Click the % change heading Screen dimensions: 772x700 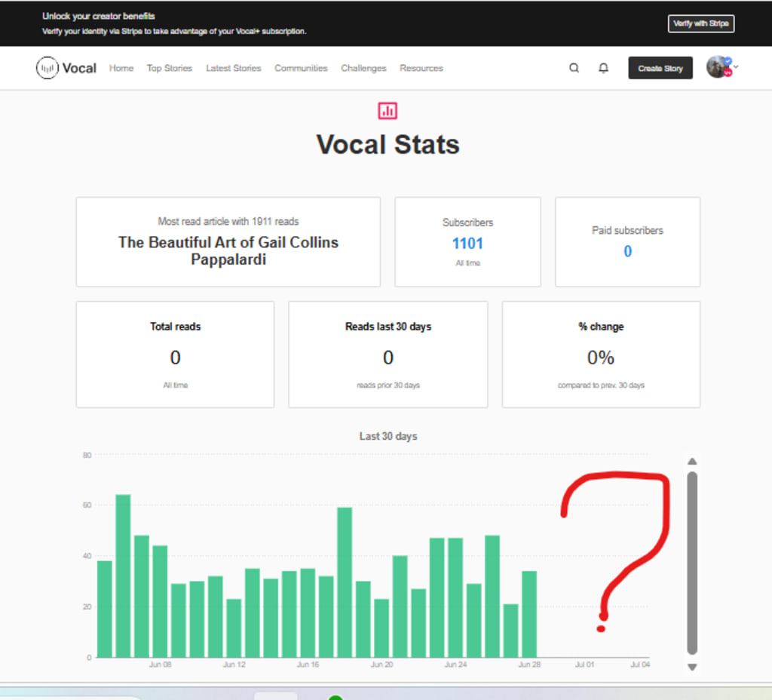pos(601,327)
